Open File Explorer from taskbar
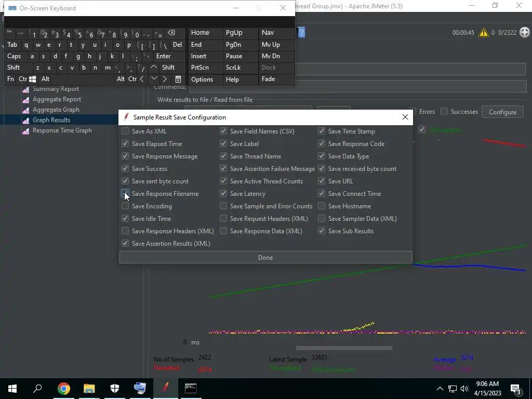Image resolution: width=532 pixels, height=399 pixels. (x=89, y=389)
